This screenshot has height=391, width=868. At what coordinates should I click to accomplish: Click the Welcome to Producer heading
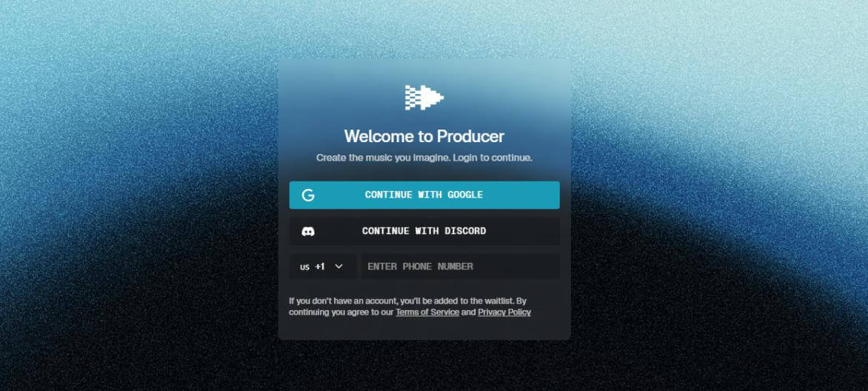(x=424, y=136)
